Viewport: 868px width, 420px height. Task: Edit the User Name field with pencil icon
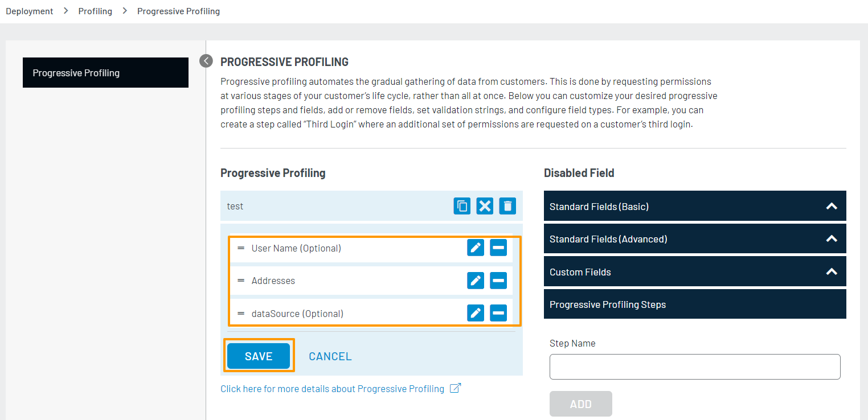[x=476, y=248]
